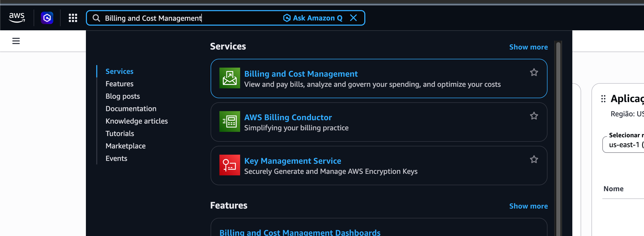Select the Documentation category

pyautogui.click(x=131, y=109)
